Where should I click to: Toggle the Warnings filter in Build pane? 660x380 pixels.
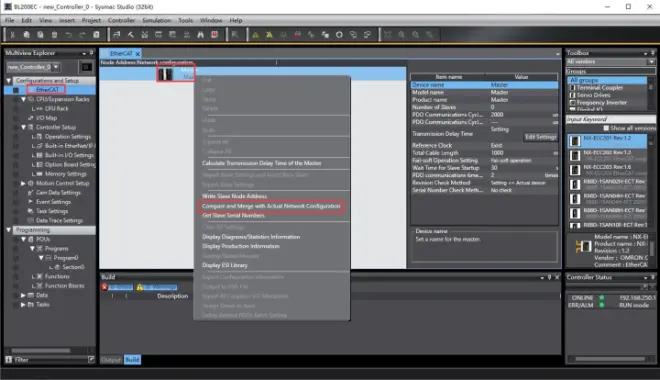[x=156, y=287]
